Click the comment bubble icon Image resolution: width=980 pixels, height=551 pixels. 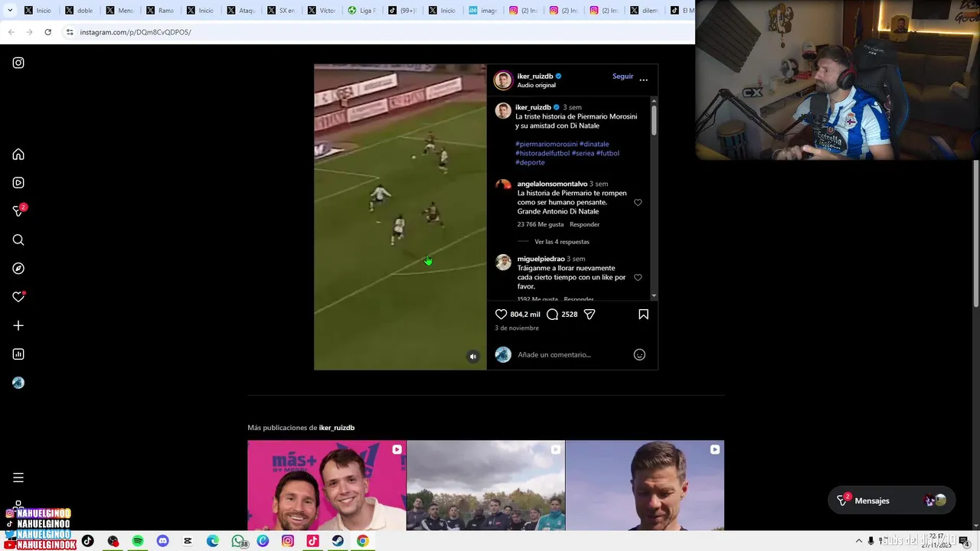pyautogui.click(x=552, y=315)
